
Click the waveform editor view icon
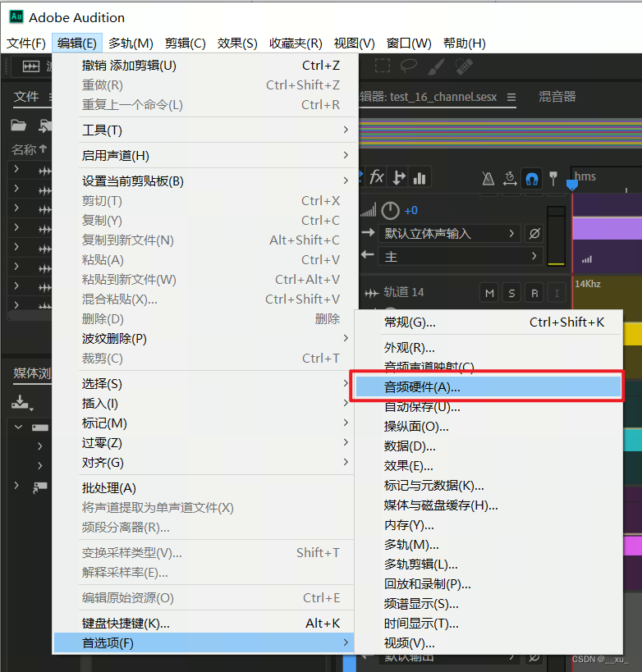(x=31, y=66)
